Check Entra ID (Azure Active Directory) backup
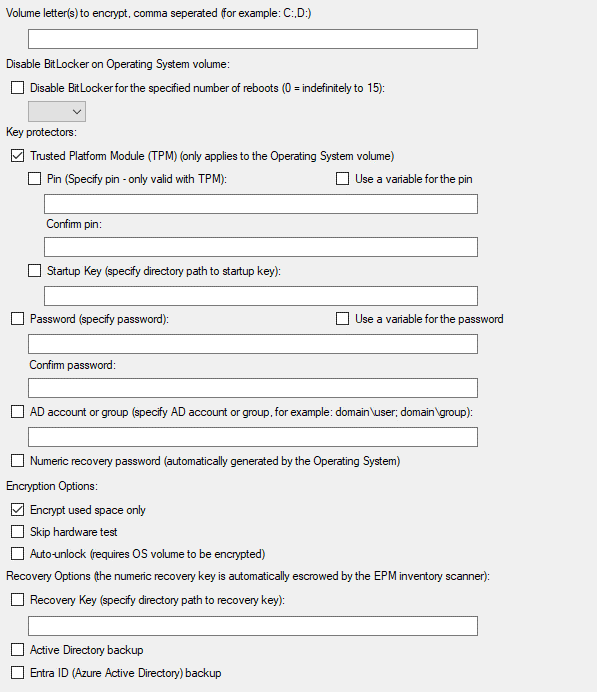The height and width of the screenshot is (692, 597). point(17,672)
